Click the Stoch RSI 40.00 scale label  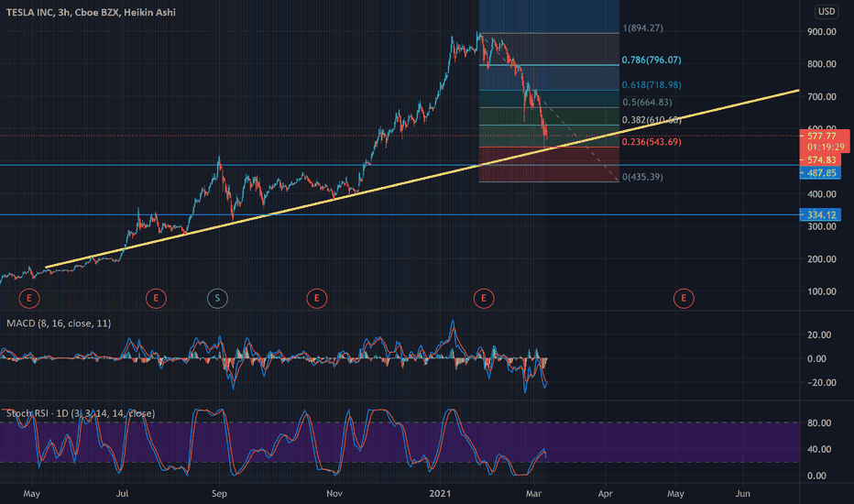[x=818, y=449]
